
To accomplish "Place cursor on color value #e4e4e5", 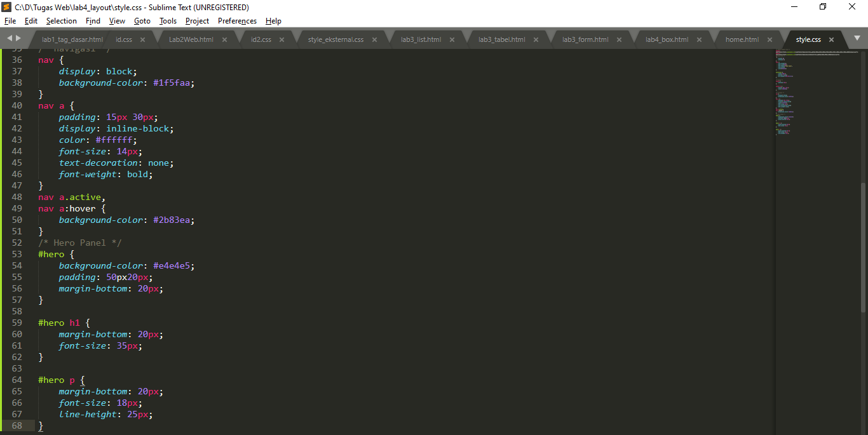I will [x=172, y=265].
